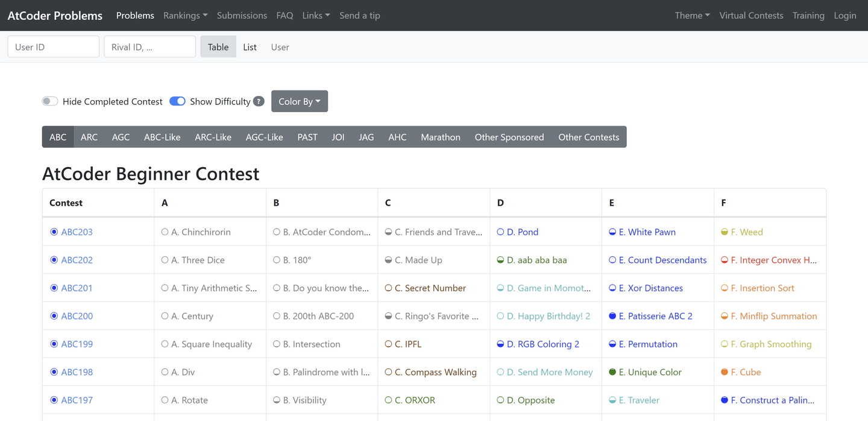Viewport: 868px width, 421px height.
Task: Open the Theme dropdown
Action: coord(692,16)
